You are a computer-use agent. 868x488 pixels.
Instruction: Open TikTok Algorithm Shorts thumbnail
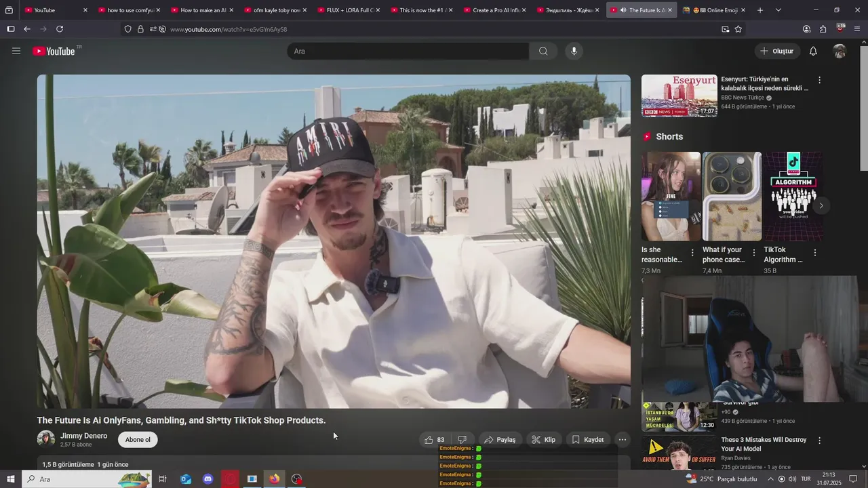click(793, 196)
